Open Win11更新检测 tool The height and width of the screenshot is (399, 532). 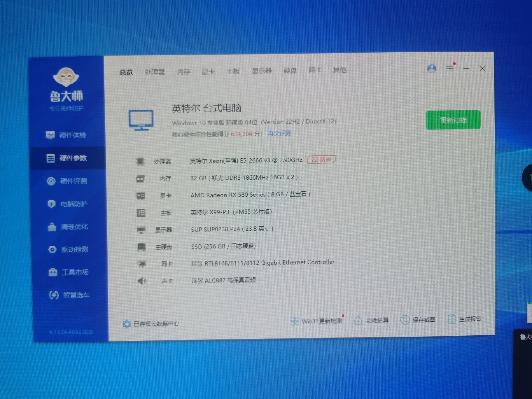tap(317, 321)
